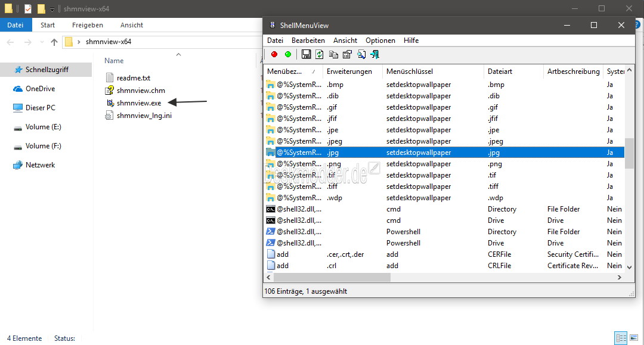This screenshot has height=345, width=644.
Task: Open OneDrive in Explorer sidebar
Action: 40,89
